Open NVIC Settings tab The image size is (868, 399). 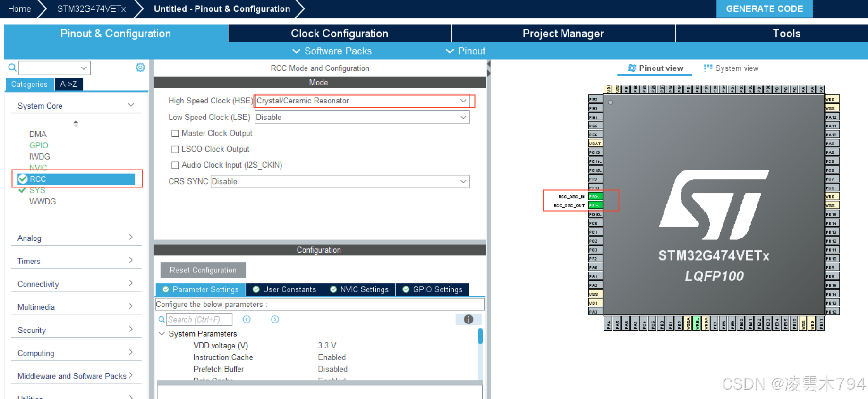pos(359,289)
